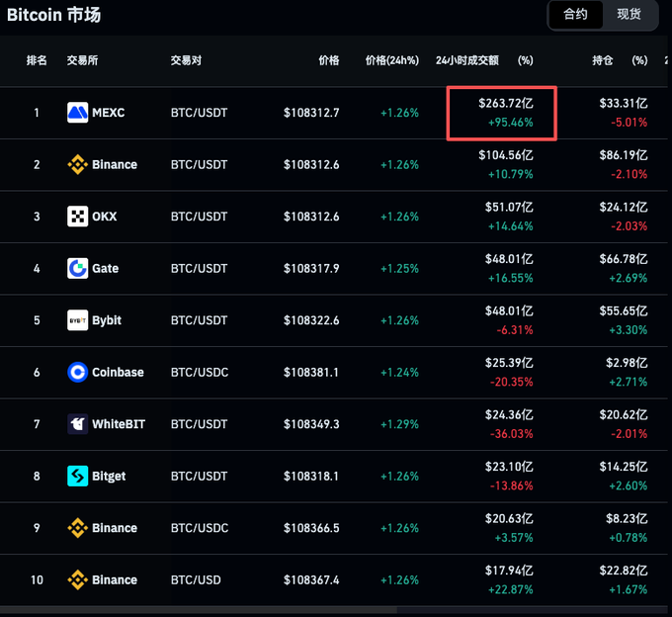Click the price $108322.6

coord(311,320)
